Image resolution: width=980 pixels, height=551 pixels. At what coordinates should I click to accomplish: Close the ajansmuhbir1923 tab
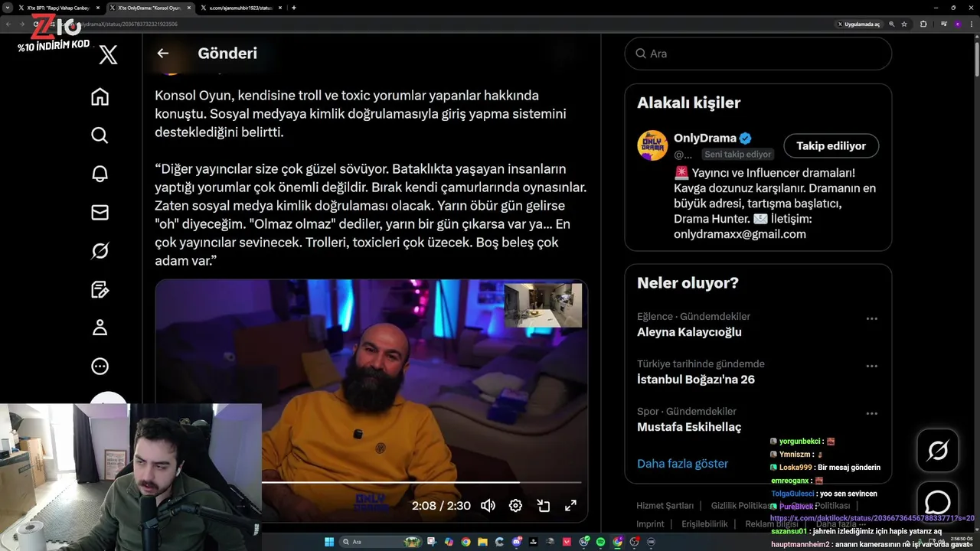[281, 8]
